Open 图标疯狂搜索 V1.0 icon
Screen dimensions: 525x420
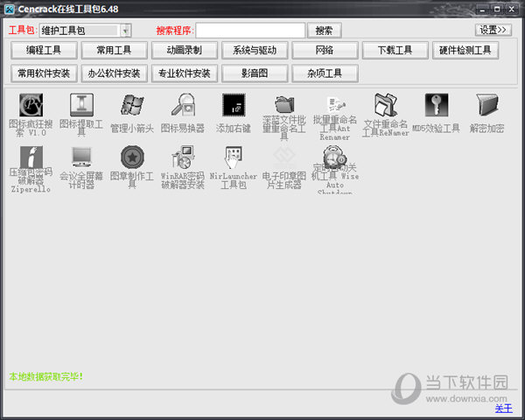coord(31,105)
